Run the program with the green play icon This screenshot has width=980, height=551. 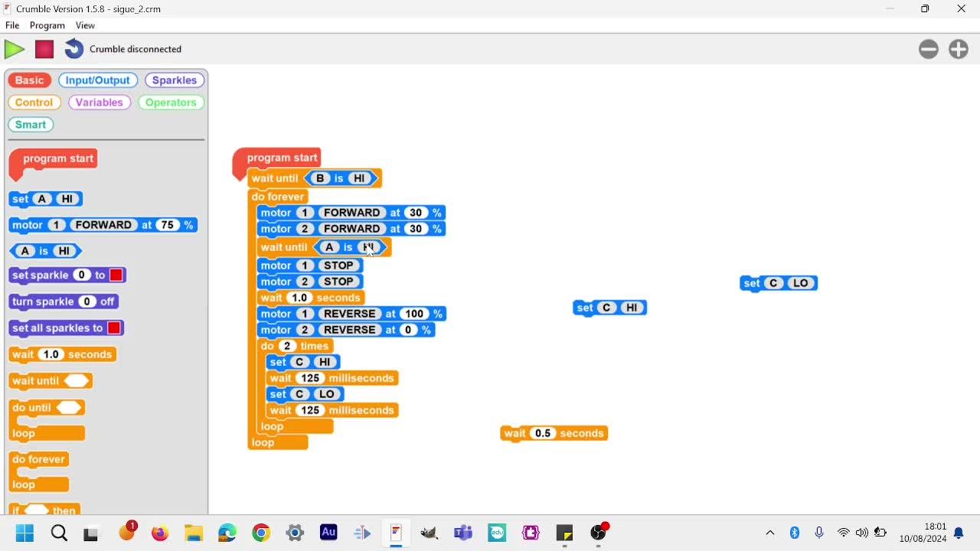point(14,49)
